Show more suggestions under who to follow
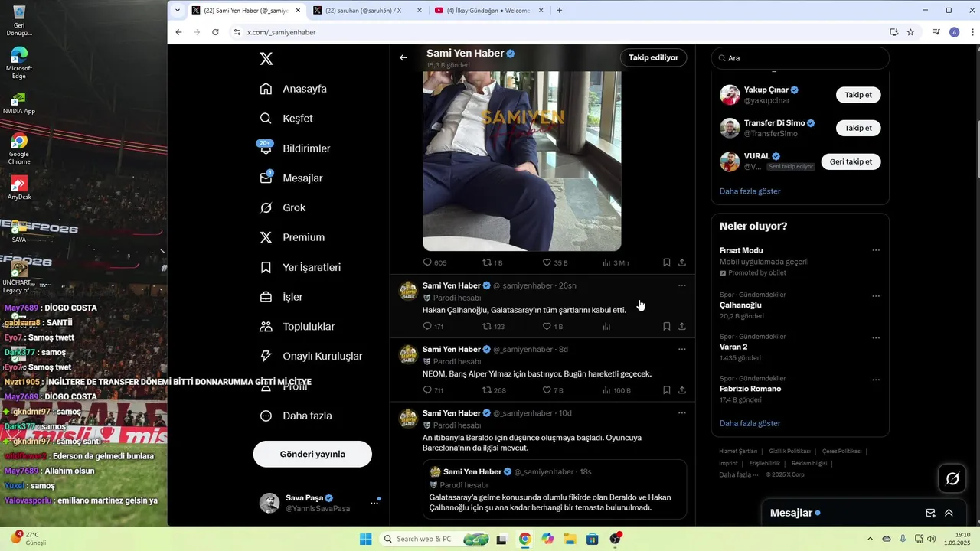 tap(750, 191)
